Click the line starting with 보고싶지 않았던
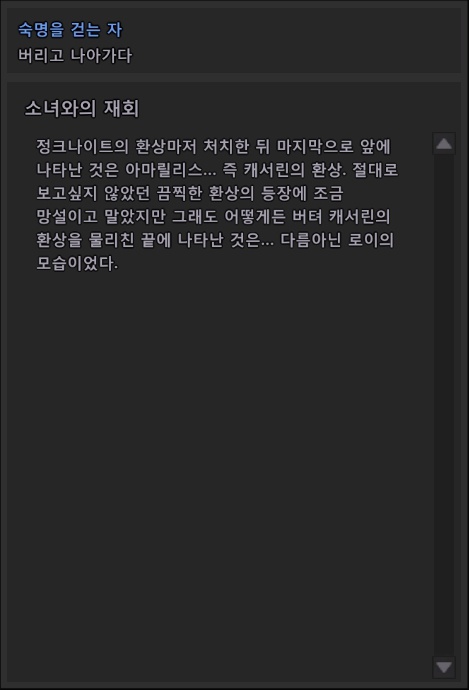This screenshot has height=690, width=469. point(190,193)
